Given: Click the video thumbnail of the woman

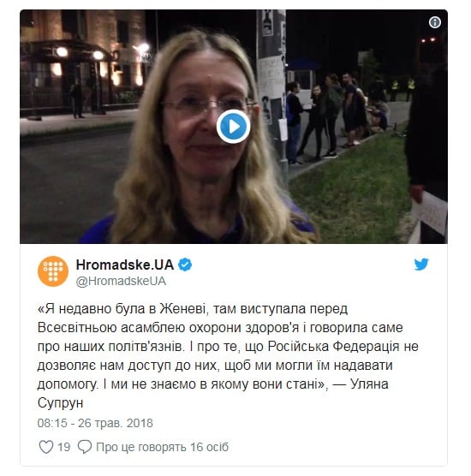Looking at the screenshot, I should pos(233,127).
